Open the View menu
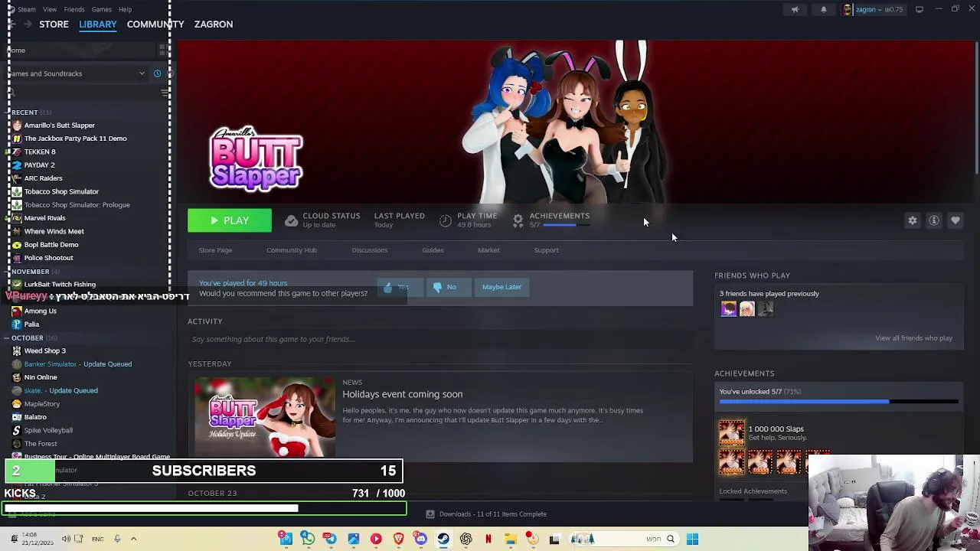This screenshot has width=980, height=551. (x=50, y=9)
